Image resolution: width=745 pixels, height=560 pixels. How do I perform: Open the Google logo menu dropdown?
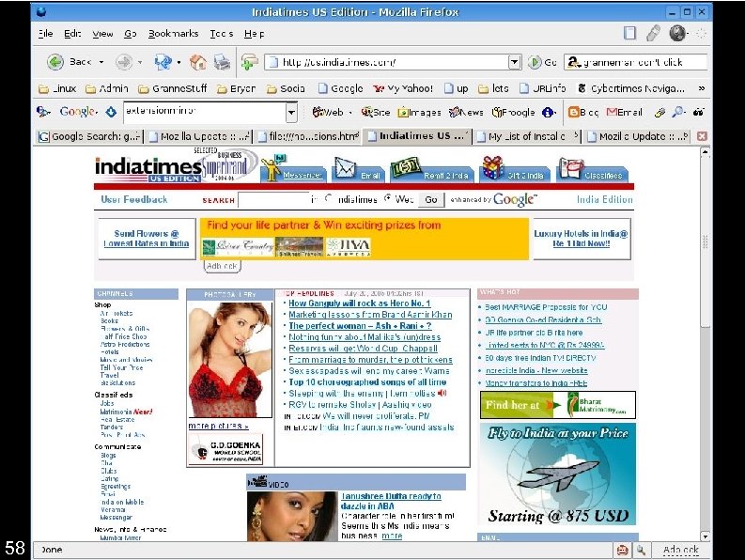97,112
